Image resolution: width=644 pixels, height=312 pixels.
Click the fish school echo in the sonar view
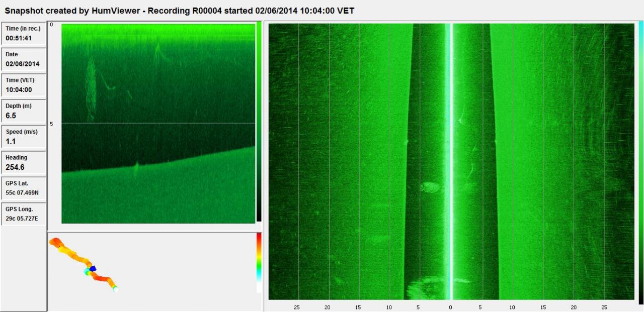[91, 88]
